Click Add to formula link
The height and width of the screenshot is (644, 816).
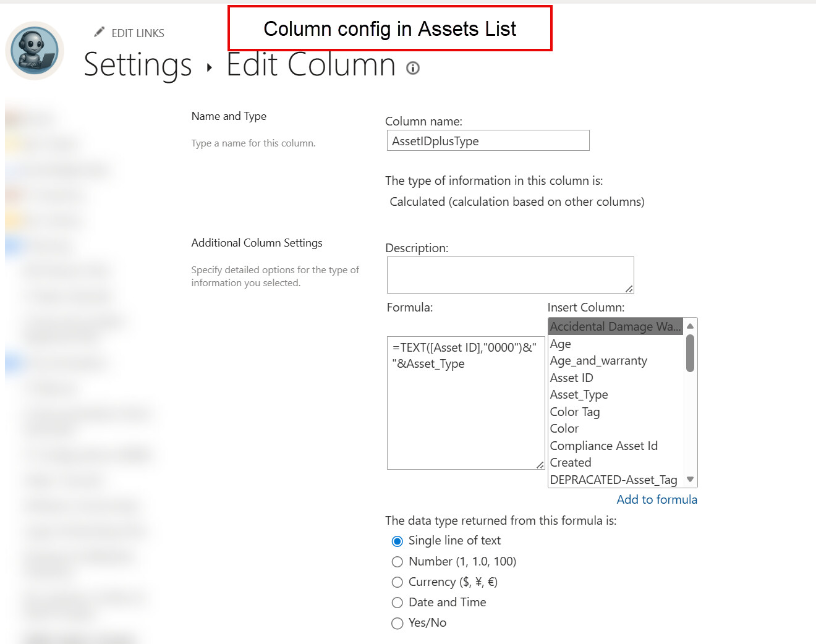coord(657,499)
